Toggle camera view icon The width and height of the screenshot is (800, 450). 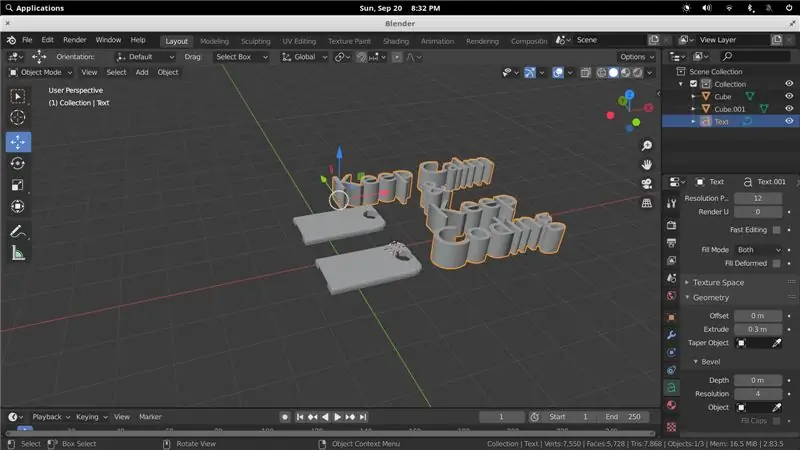tap(646, 184)
